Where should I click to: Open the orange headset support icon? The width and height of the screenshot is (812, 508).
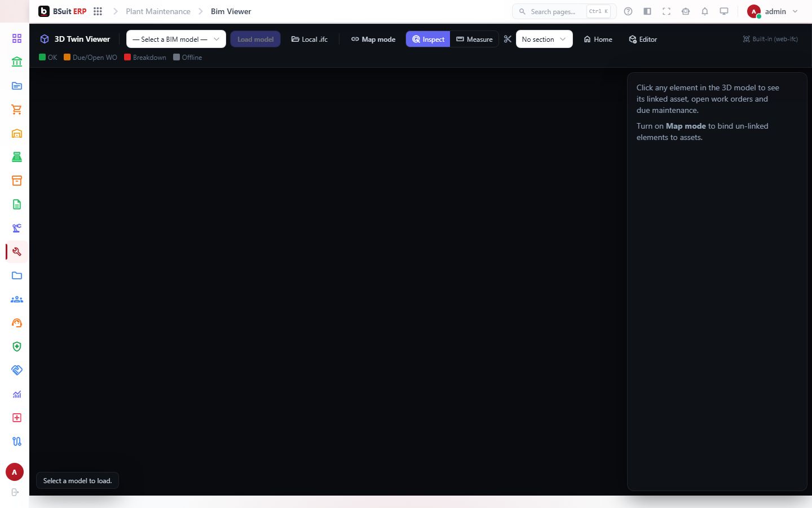point(17,323)
